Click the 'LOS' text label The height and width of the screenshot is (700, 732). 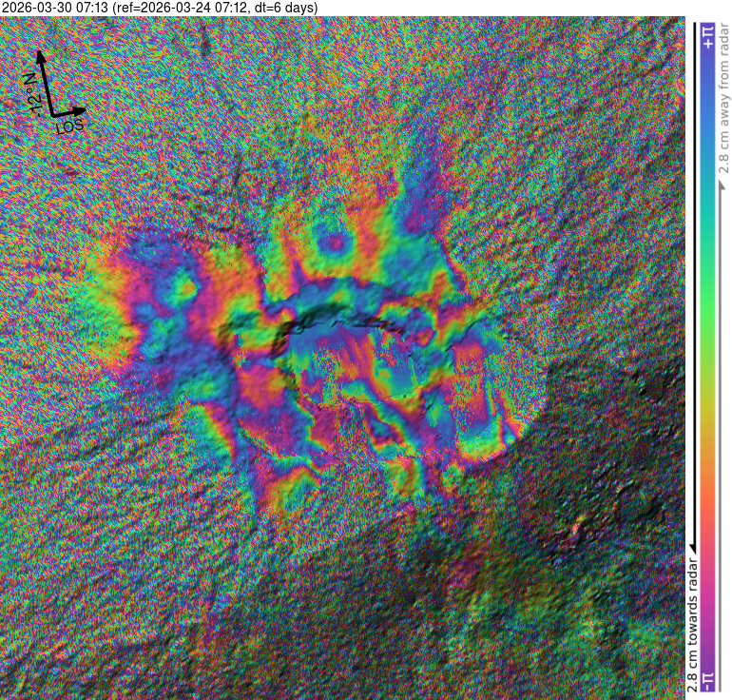click(x=69, y=126)
